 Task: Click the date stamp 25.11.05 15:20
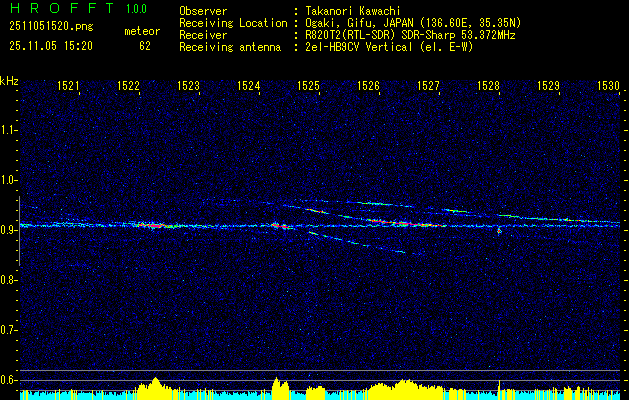pyautogui.click(x=51, y=46)
